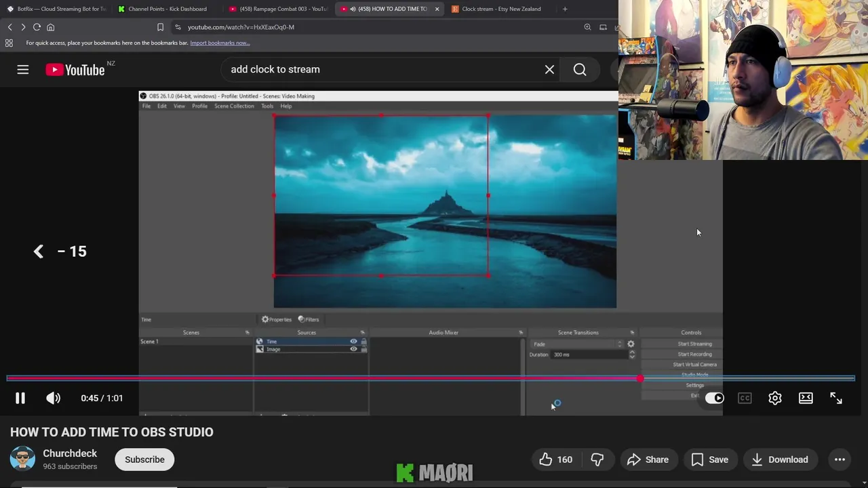Select the Image source row
Screen dimensions: 868x488
(x=311, y=349)
